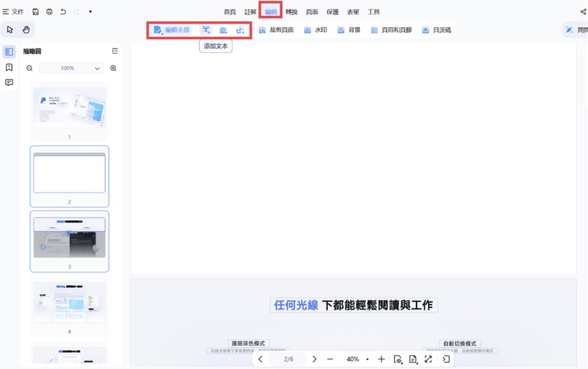Switch to the 保護 tab
The width and height of the screenshot is (588, 369).
pyautogui.click(x=332, y=12)
